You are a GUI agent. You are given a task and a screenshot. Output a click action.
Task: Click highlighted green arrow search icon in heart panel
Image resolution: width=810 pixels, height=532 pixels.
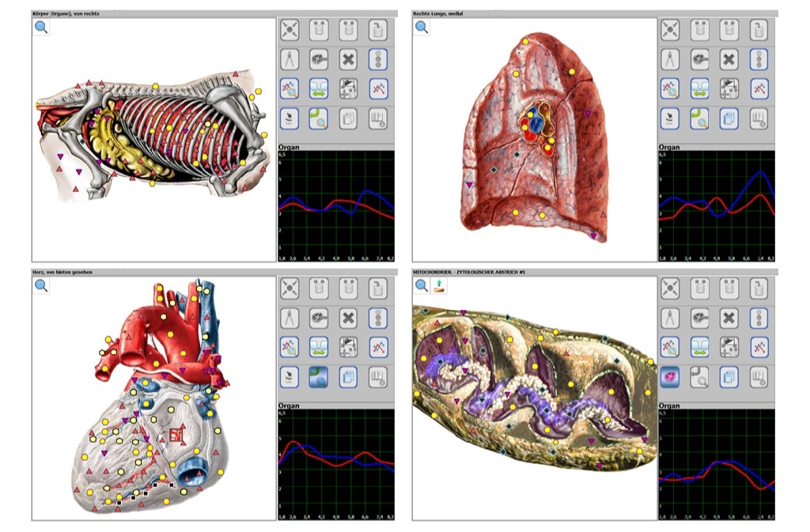point(320,377)
